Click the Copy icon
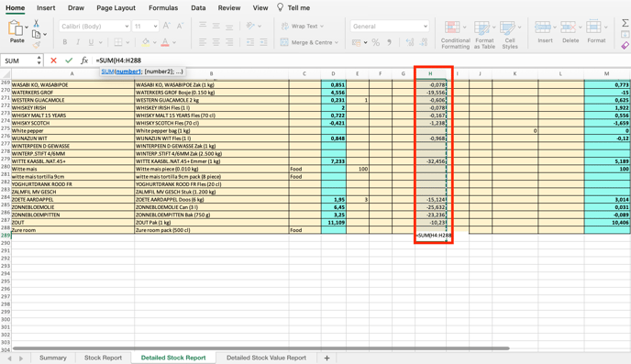 (x=36, y=34)
